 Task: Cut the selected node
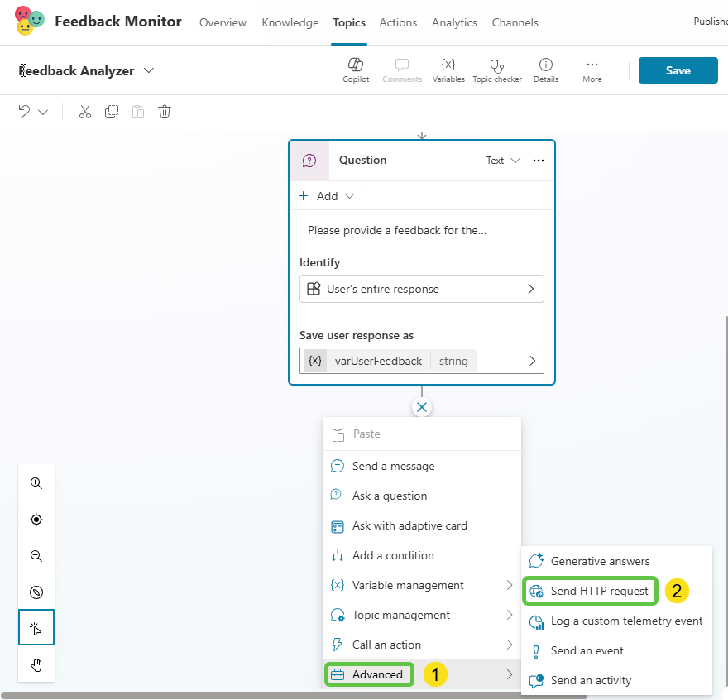tap(84, 111)
